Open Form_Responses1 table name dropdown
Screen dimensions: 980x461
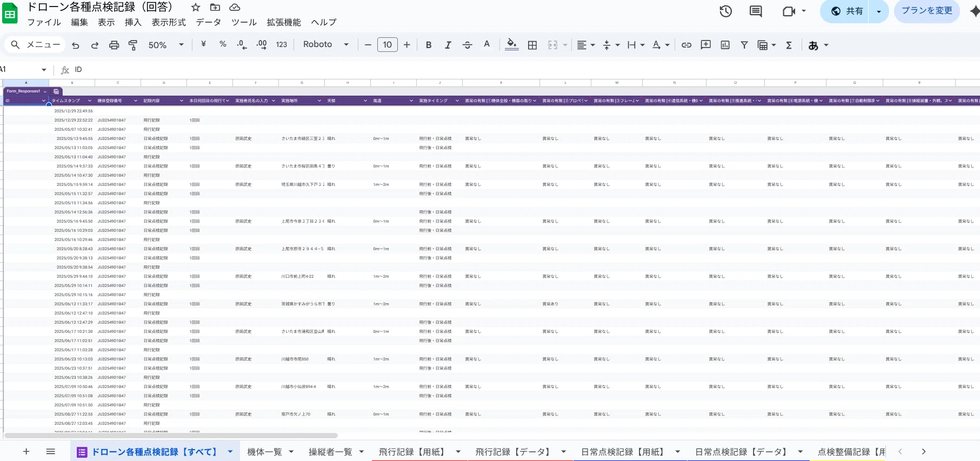(x=45, y=91)
